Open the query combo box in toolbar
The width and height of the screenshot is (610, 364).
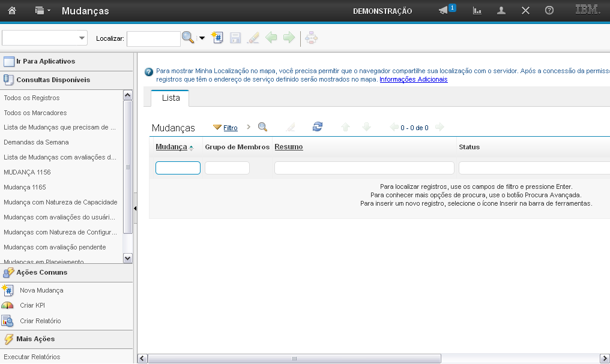(45, 38)
